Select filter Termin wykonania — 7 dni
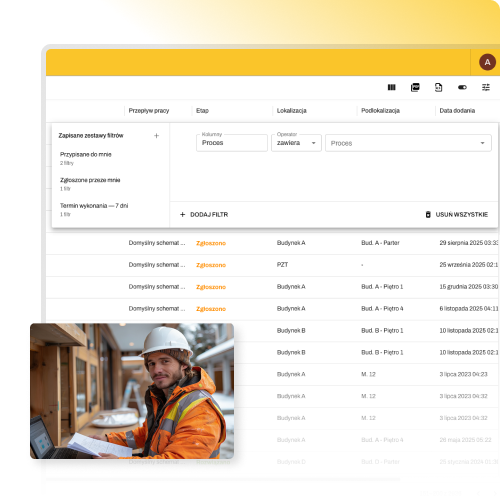 pos(94,209)
